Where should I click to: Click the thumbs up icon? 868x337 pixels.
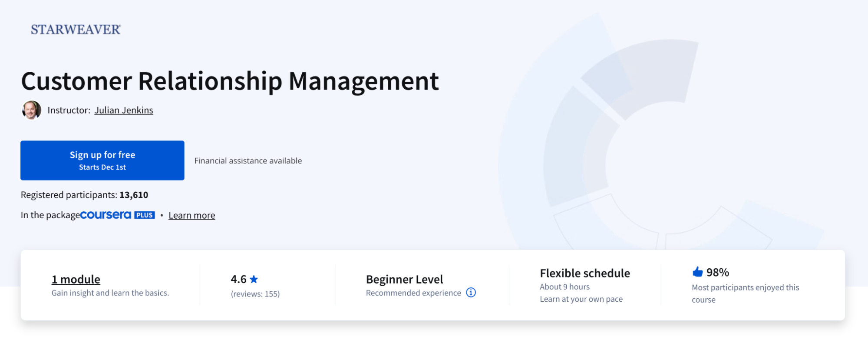697,272
